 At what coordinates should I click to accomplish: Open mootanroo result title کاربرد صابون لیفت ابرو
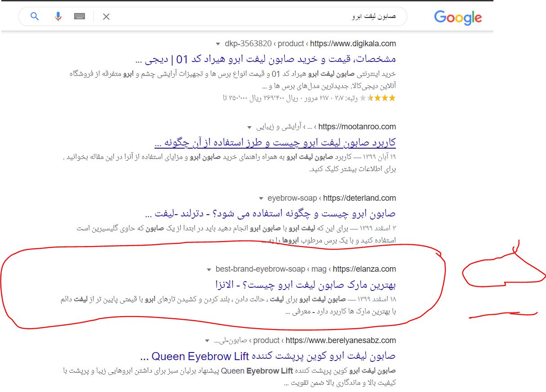(x=275, y=142)
